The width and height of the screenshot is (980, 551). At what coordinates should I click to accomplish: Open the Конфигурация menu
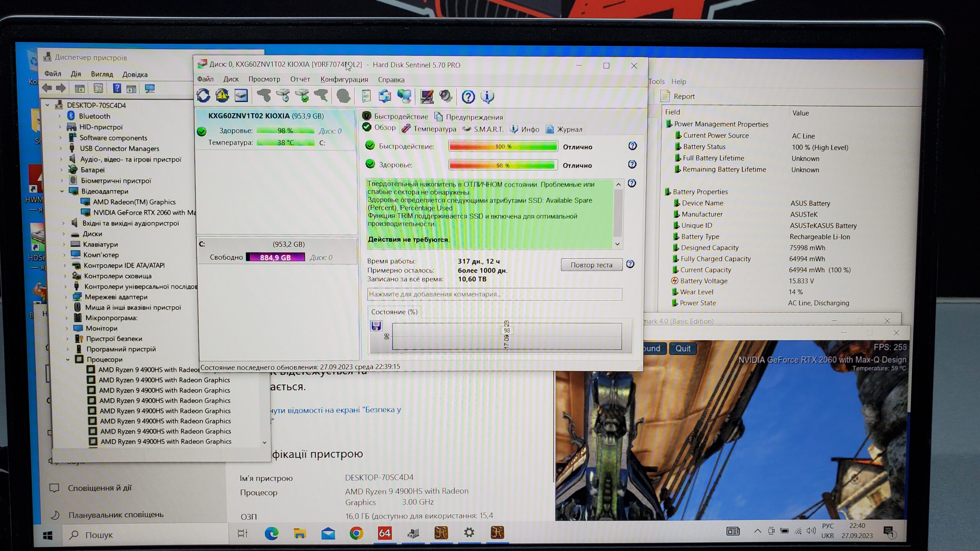pyautogui.click(x=344, y=80)
